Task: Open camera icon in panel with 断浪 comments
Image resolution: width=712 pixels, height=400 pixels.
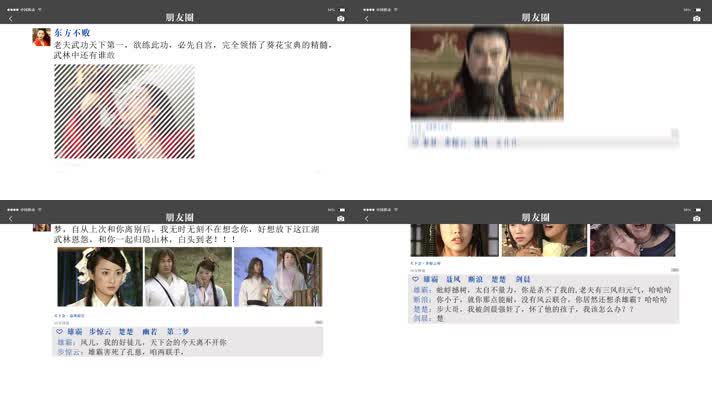Action: (x=697, y=218)
